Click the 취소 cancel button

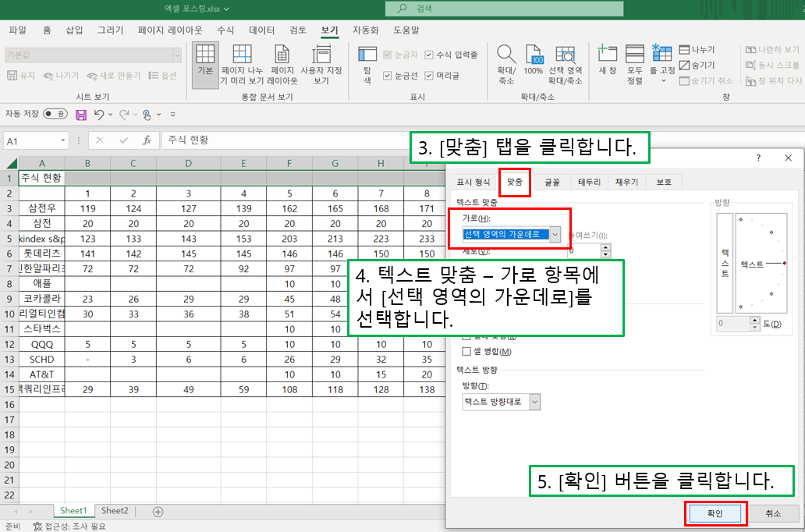point(773,513)
